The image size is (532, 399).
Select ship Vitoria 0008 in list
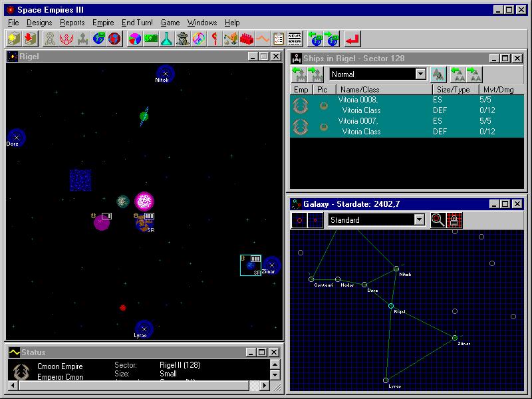(407, 105)
